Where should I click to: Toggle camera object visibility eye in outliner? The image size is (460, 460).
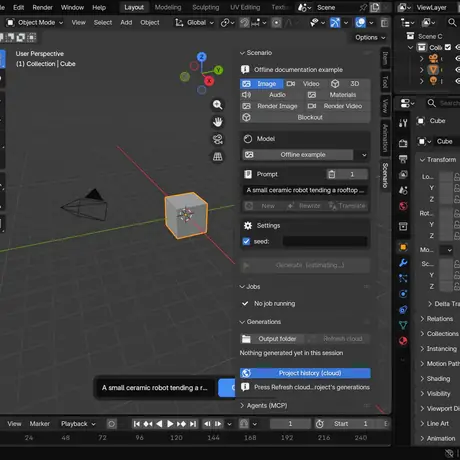coord(458,59)
